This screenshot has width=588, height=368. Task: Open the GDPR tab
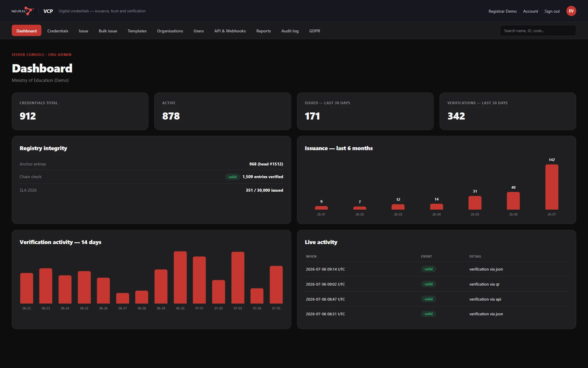315,31
